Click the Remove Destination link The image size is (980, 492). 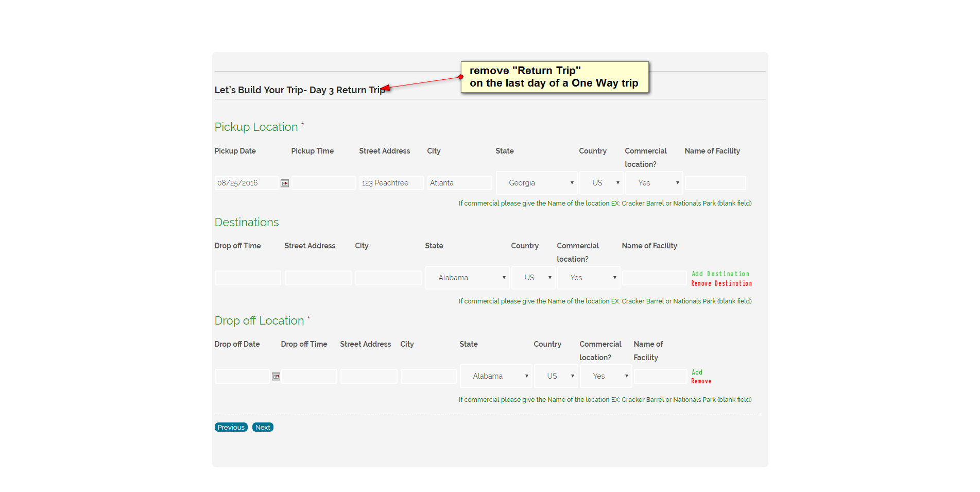(721, 284)
